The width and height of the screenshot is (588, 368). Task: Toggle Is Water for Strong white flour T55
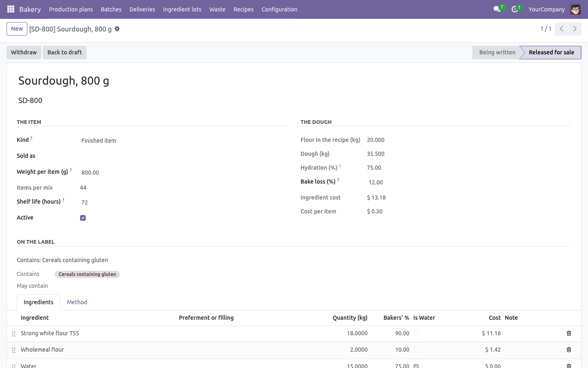pos(416,333)
